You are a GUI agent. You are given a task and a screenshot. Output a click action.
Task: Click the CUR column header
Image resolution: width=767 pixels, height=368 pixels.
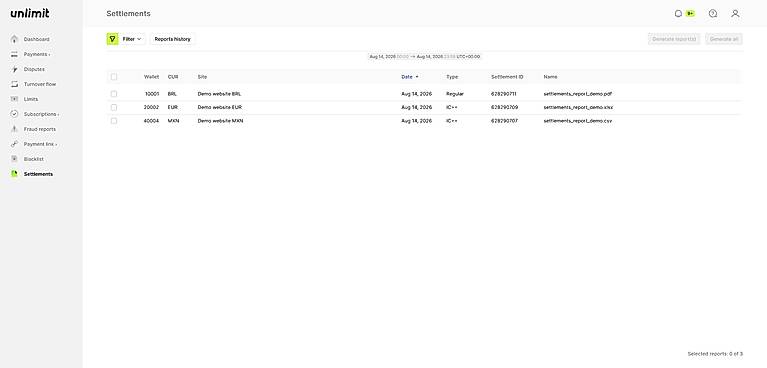point(173,77)
